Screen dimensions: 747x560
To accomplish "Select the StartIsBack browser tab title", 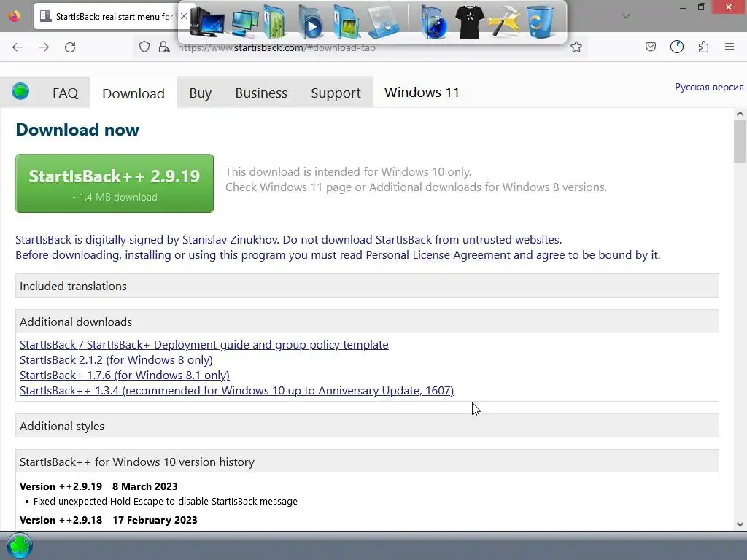I will point(115,16).
